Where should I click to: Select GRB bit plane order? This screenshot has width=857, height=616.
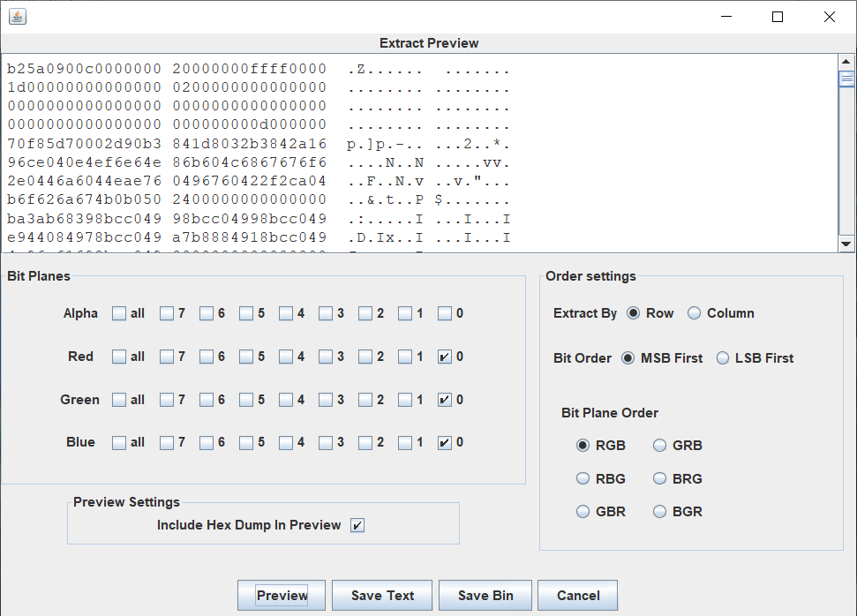[659, 446]
